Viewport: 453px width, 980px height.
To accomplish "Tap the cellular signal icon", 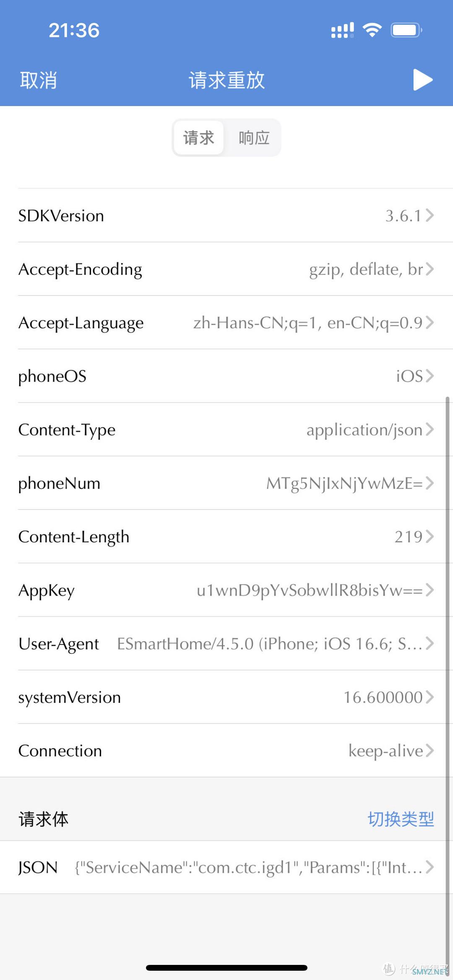I will [x=343, y=30].
